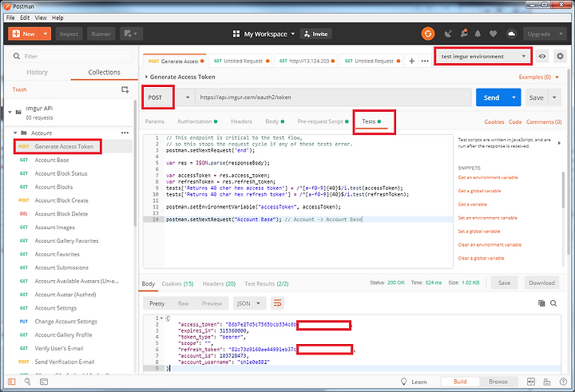Screen dimensions: 575x392
Task: Click Learn bulb in status bar
Action: point(414,382)
